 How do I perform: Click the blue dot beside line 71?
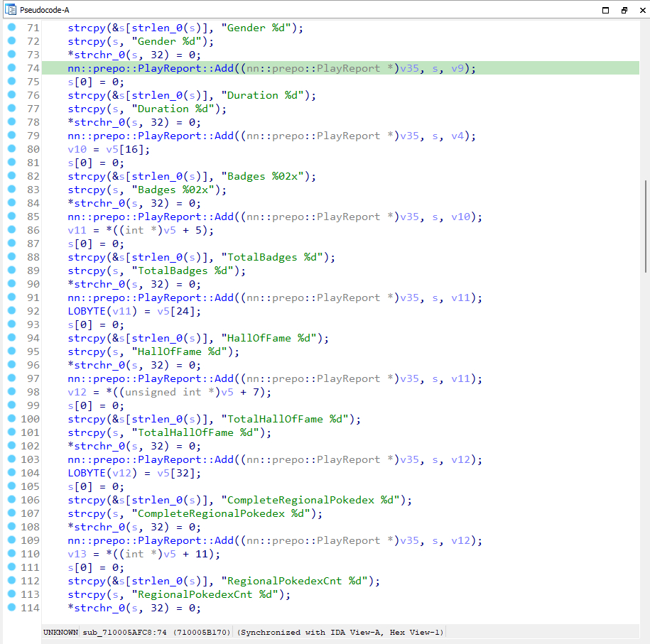tap(11, 28)
